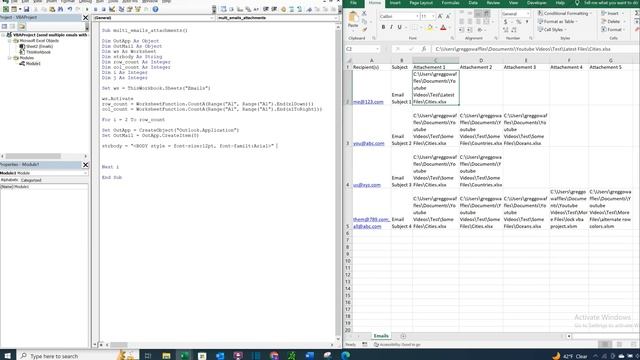Click the Insert Function fx icon
This screenshot has height=360, width=640.
pyautogui.click(x=424, y=49)
